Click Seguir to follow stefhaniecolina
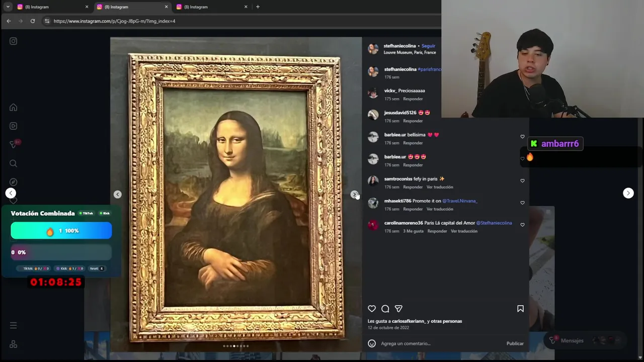Viewport: 644px width, 362px height. [428, 46]
